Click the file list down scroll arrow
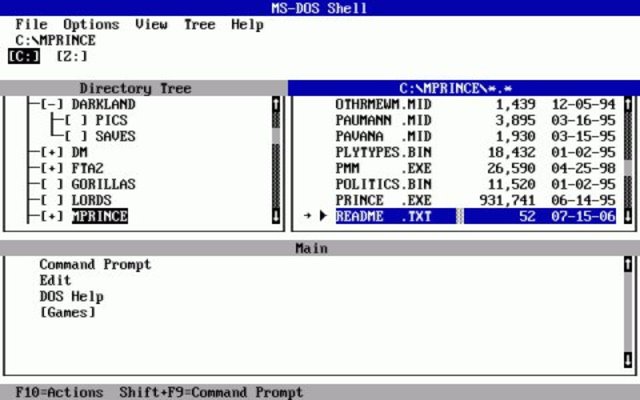Screen dimensions: 640x400 (628, 216)
